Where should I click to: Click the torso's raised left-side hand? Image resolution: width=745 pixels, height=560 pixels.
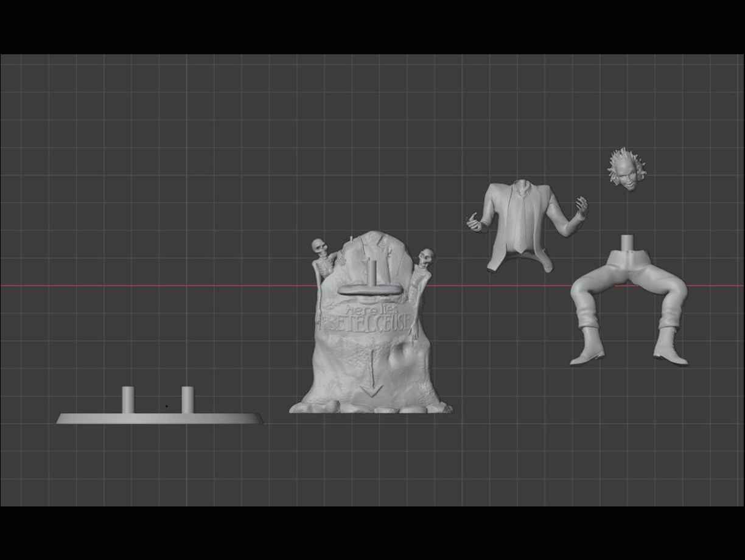[x=475, y=223]
